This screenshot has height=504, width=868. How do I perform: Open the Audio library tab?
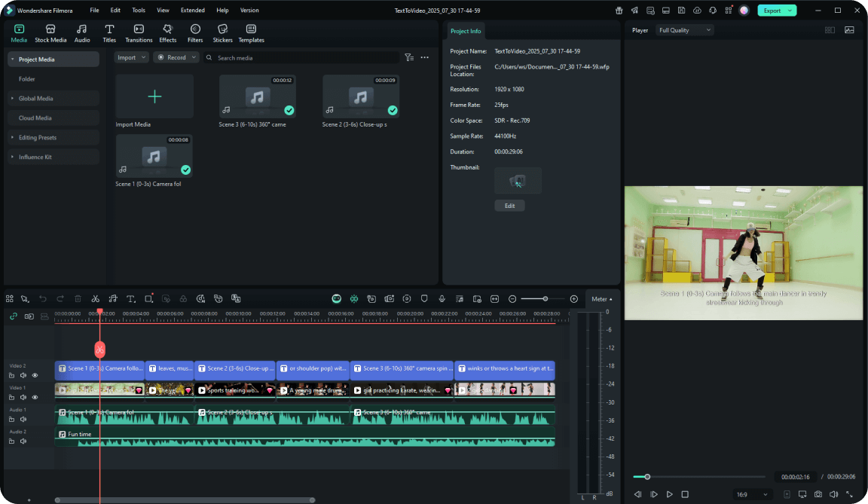click(x=82, y=33)
